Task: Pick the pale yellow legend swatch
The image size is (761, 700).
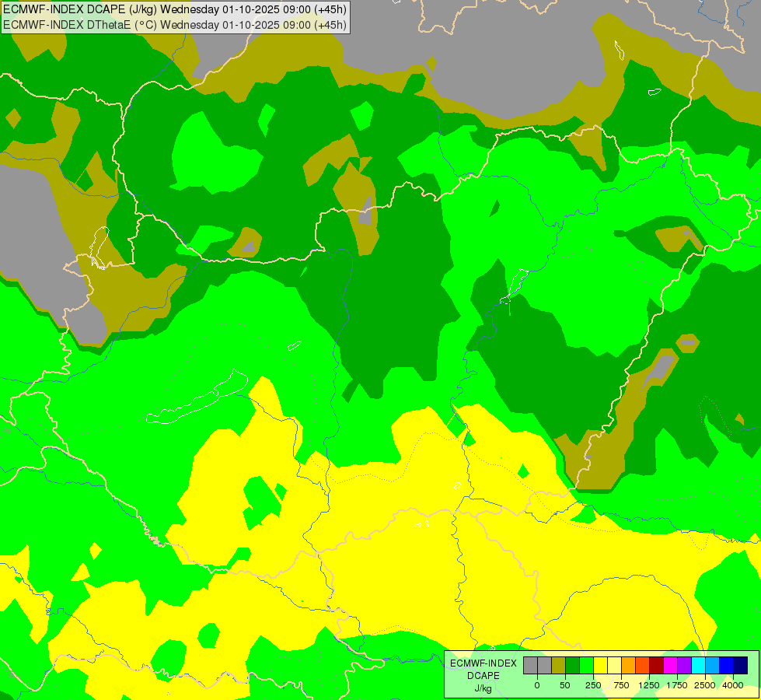Action: point(614,665)
